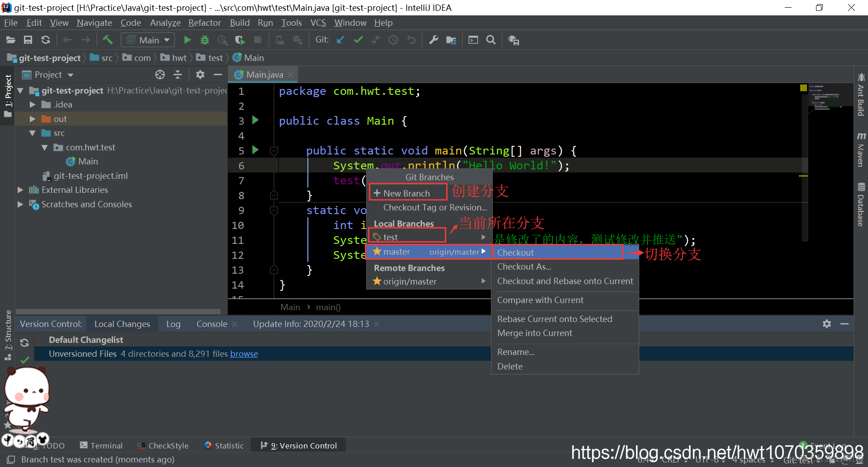Viewport: 868px width, 467px height.
Task: Choose Rebase Current onto Selected
Action: tap(555, 319)
